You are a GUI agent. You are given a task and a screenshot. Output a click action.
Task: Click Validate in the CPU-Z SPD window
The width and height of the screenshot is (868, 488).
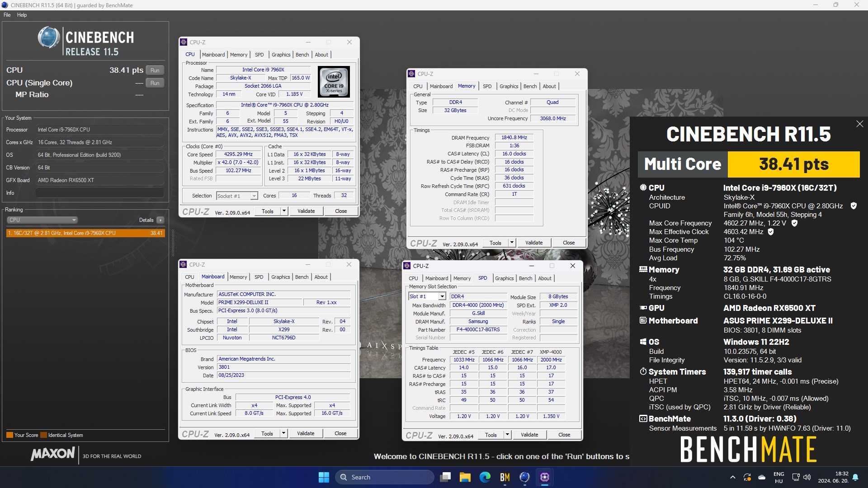click(x=529, y=435)
